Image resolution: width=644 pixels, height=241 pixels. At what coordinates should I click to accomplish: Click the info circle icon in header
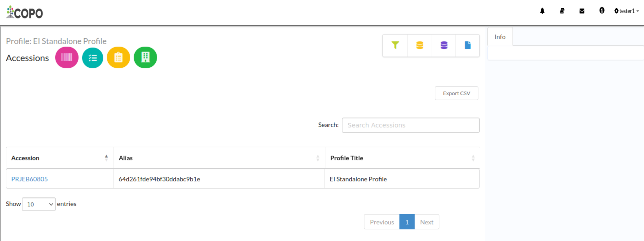[x=602, y=11]
